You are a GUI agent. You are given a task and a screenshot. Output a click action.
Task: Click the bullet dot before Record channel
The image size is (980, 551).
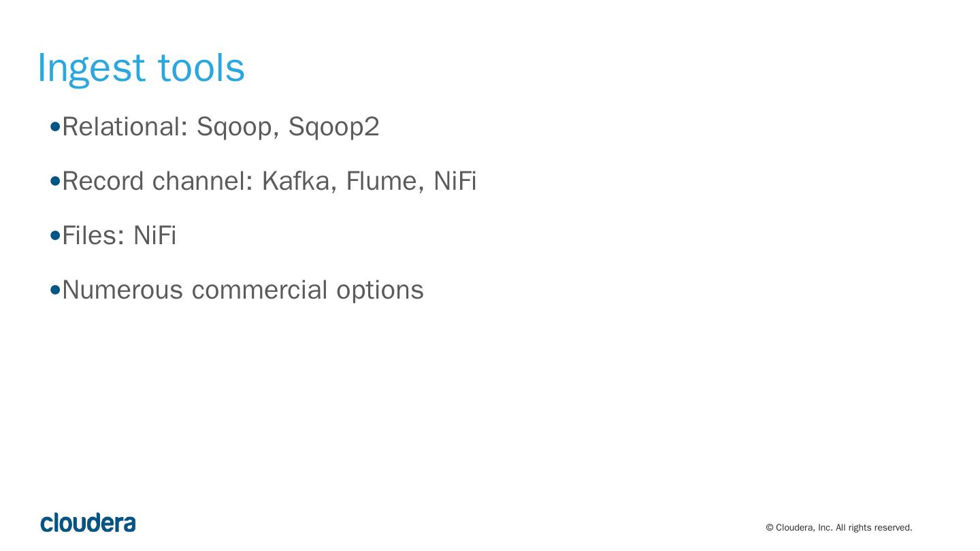[56, 181]
